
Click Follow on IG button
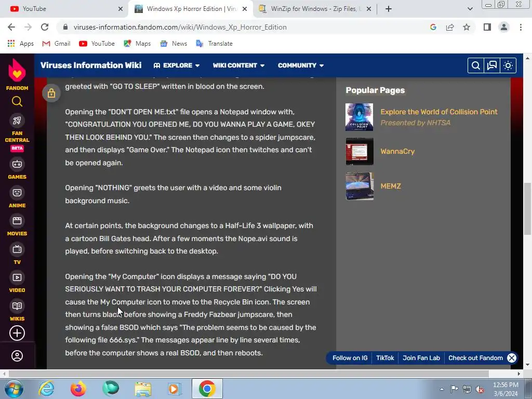(x=350, y=358)
